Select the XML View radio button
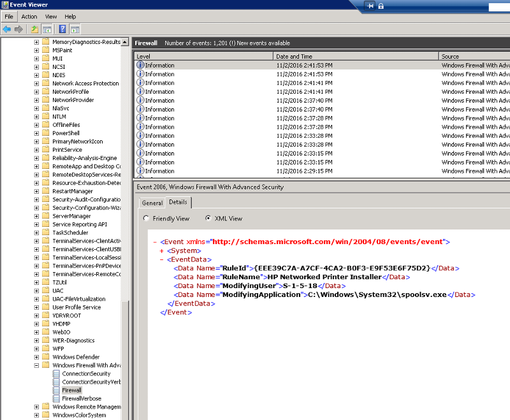 click(x=208, y=218)
